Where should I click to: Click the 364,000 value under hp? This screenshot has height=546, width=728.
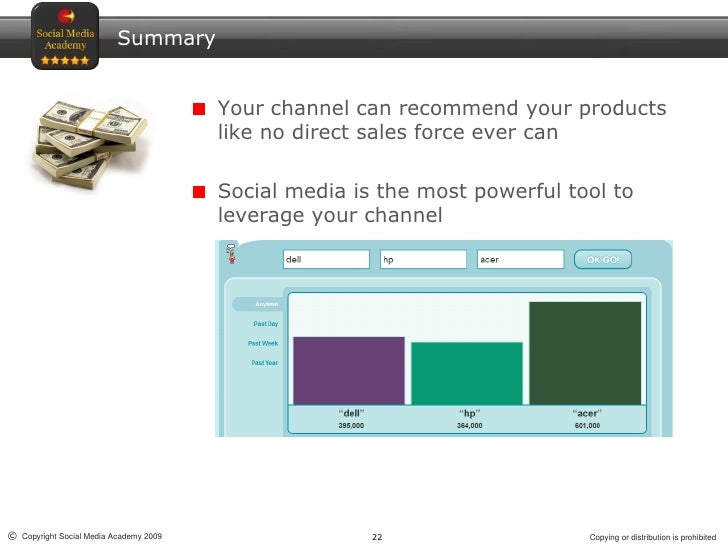[x=469, y=425]
